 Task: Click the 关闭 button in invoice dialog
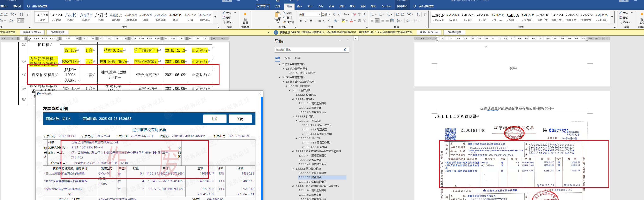point(240,119)
